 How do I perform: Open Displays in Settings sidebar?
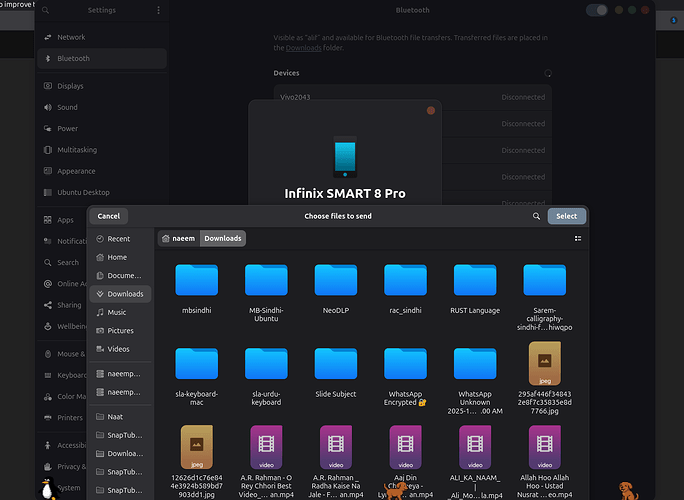coord(102,86)
